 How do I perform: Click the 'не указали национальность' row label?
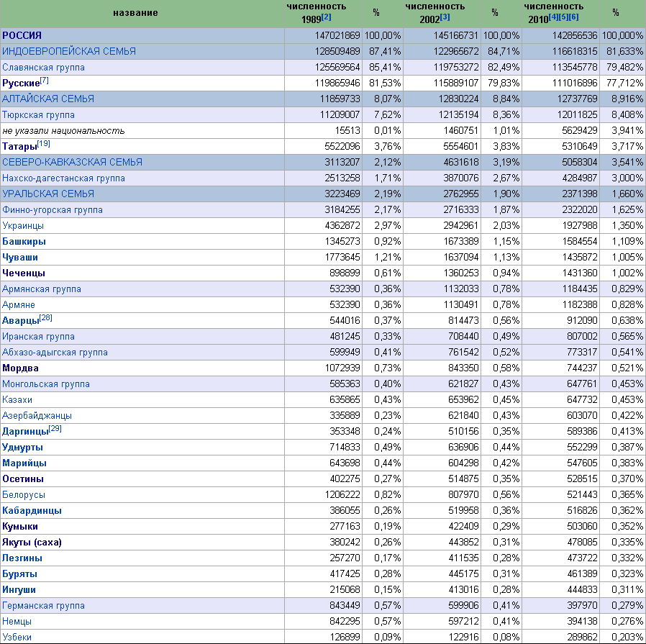63,131
